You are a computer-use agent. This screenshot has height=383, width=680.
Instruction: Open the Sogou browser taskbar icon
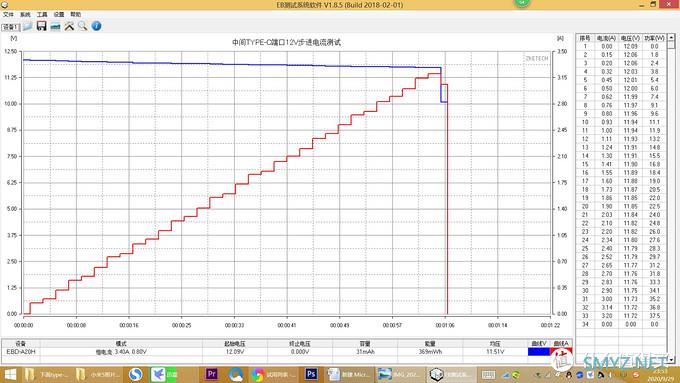coord(136,374)
